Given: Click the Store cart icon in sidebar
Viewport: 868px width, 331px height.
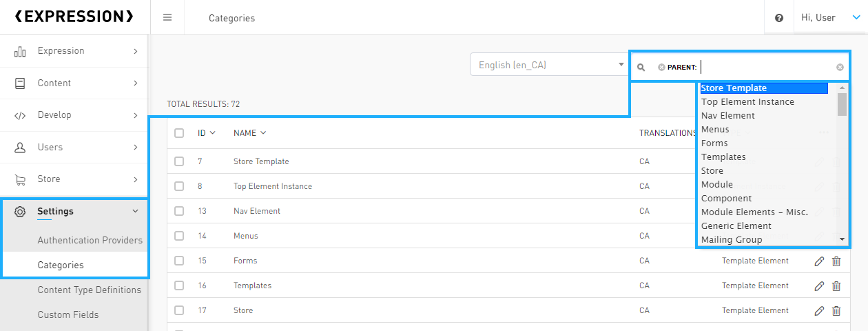Looking at the screenshot, I should (x=20, y=179).
